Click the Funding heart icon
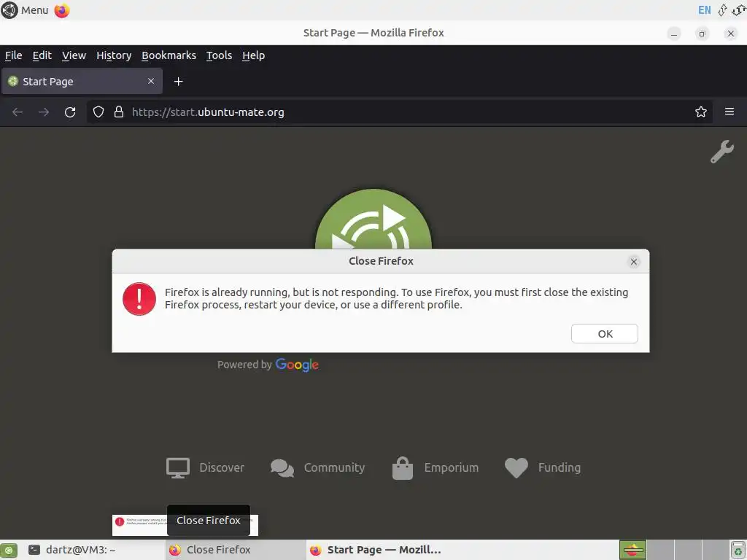 tap(516, 467)
